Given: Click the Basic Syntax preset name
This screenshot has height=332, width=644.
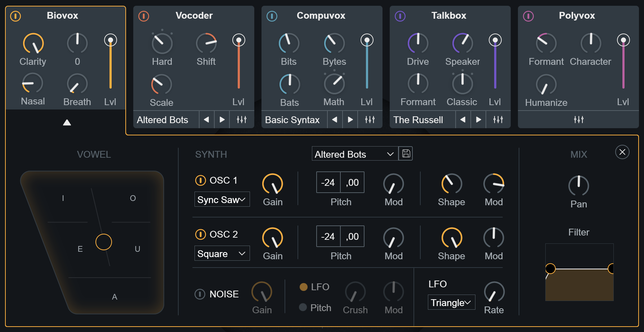Looking at the screenshot, I should coord(292,120).
